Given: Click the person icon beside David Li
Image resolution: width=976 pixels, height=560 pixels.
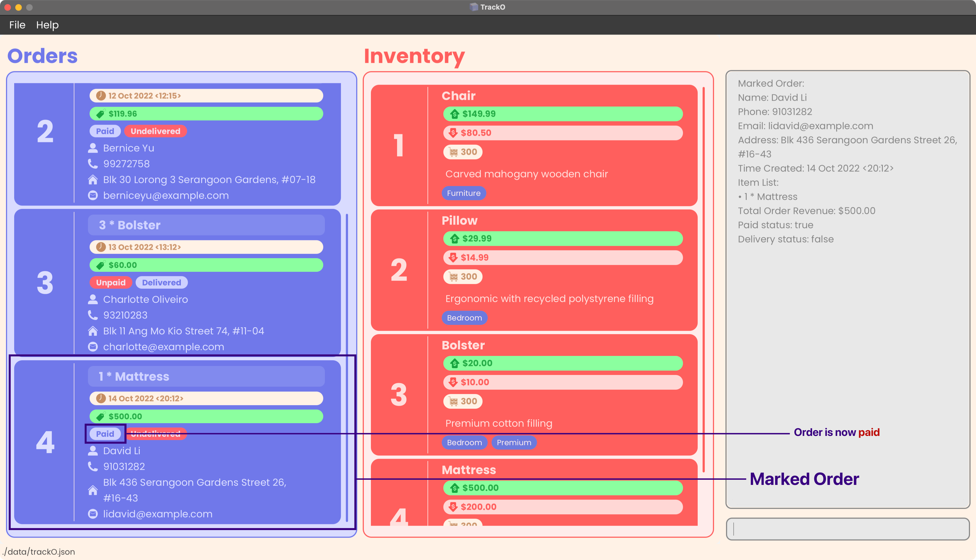Looking at the screenshot, I should pos(93,450).
